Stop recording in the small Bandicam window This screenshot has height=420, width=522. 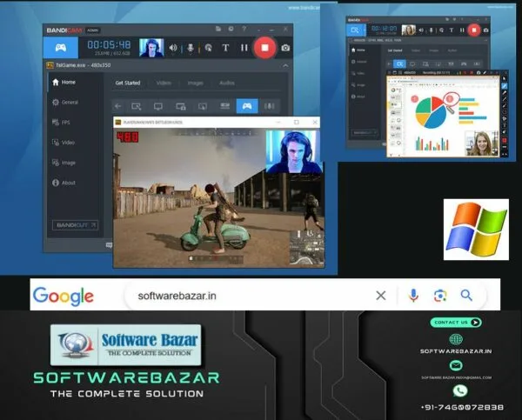(x=474, y=30)
